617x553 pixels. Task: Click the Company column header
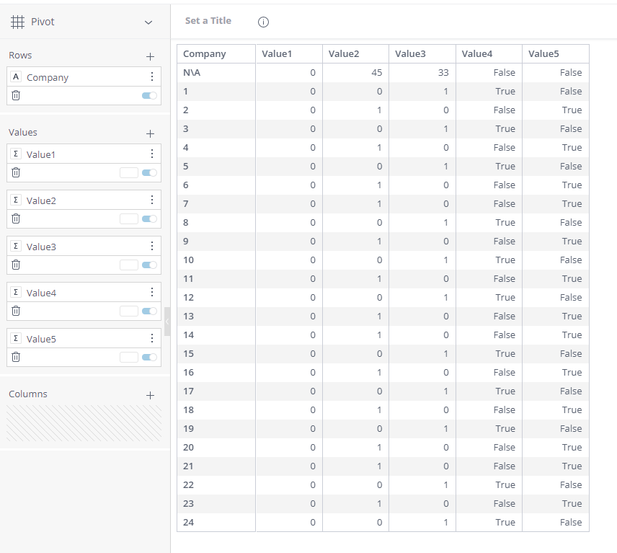click(x=205, y=54)
